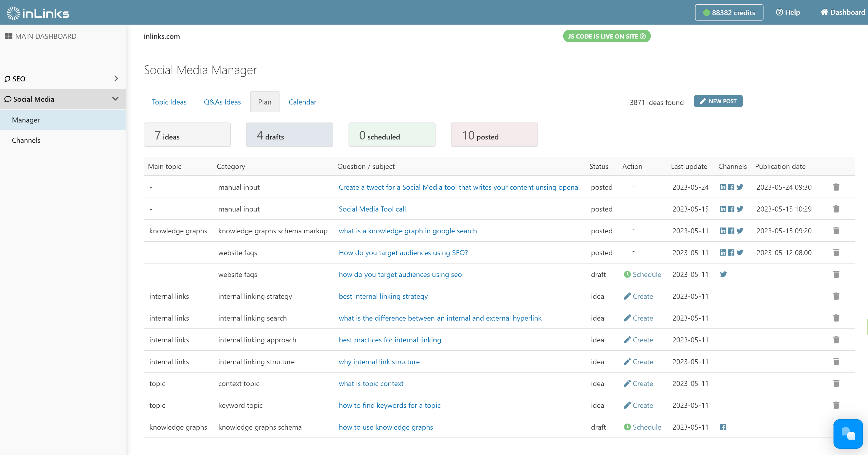Image resolution: width=868 pixels, height=455 pixels.
Task: Click the LinkedIn icon in the 'Social Media Tool call' row
Action: click(723, 209)
